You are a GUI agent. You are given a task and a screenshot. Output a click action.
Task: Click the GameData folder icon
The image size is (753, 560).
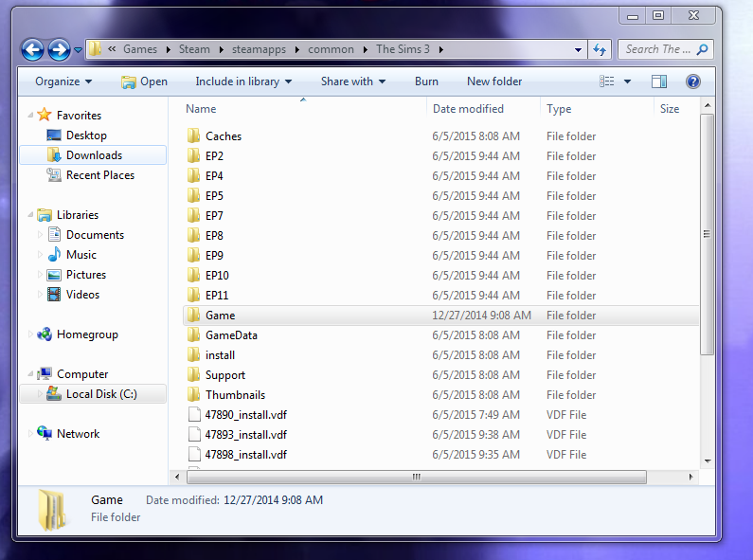(x=193, y=334)
